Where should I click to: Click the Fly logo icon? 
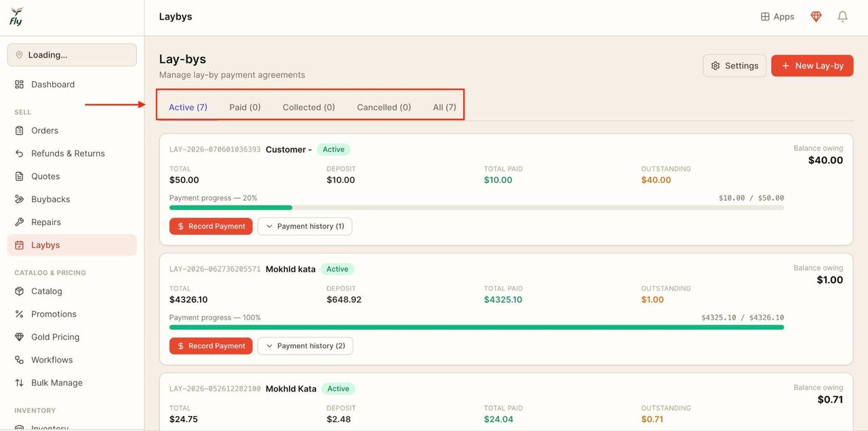[16, 16]
